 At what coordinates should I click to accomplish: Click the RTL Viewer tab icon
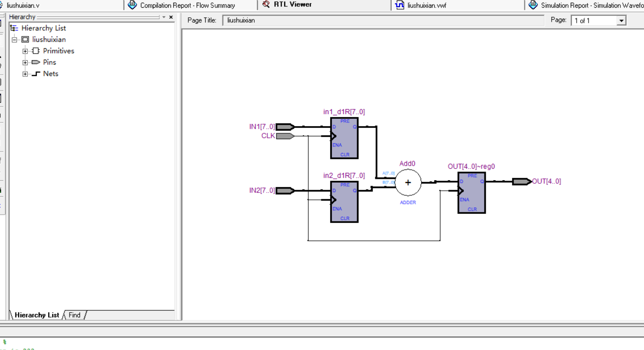click(x=267, y=5)
